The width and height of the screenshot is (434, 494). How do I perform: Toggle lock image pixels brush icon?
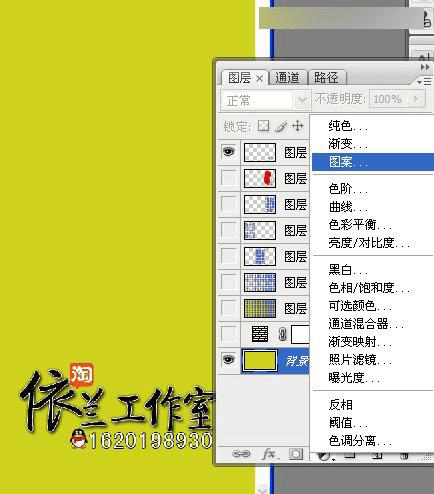pyautogui.click(x=281, y=126)
